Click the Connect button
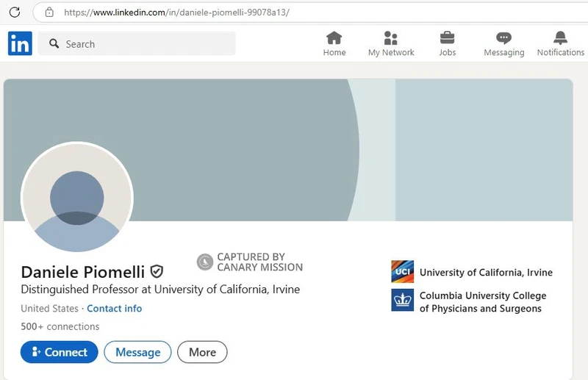Screen dimensions: 588x380 (x=60, y=352)
